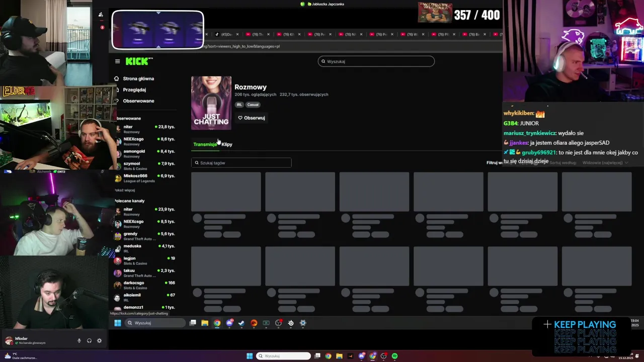Open Discord in streamed taskbar
This screenshot has width=644, height=362.
(x=229, y=323)
